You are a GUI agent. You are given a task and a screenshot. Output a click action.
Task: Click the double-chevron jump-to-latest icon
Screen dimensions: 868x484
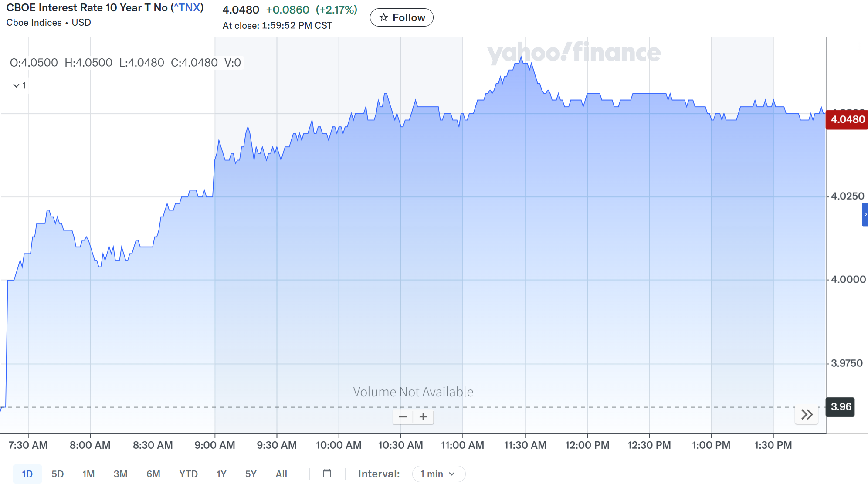click(x=807, y=414)
